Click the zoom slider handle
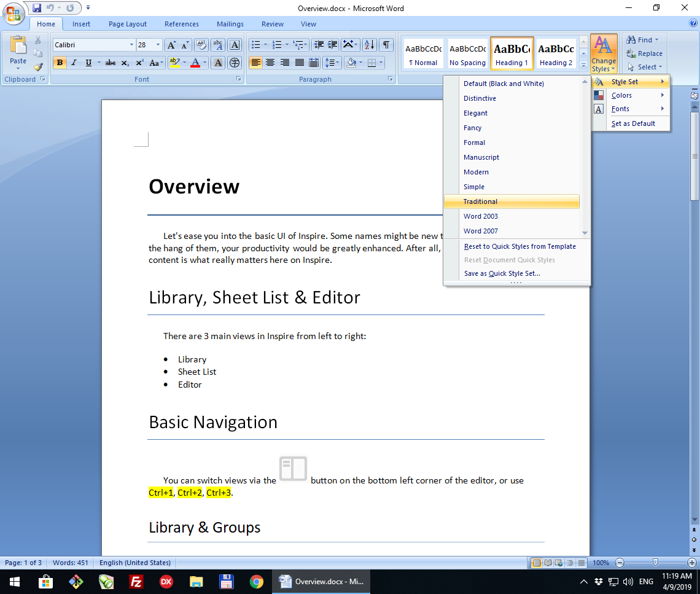 pos(655,563)
